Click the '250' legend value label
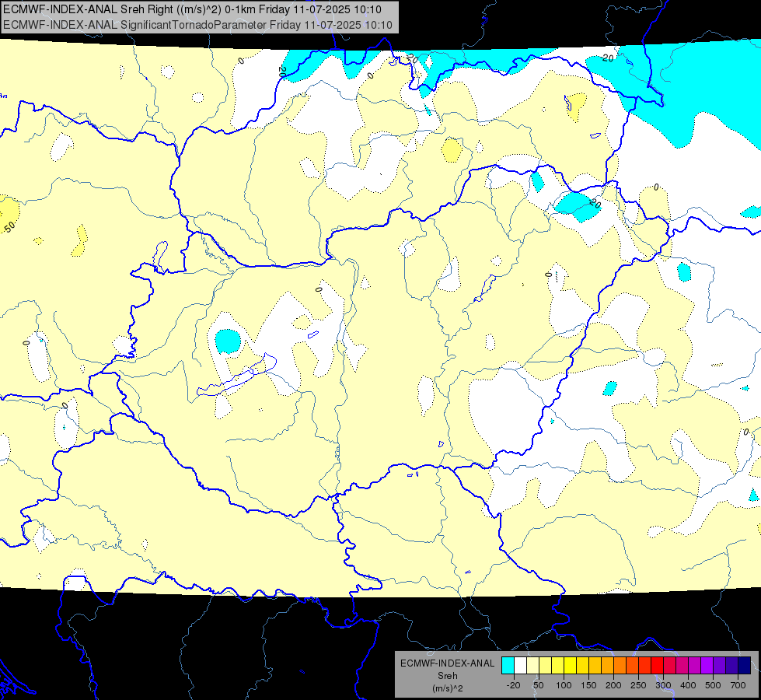The height and width of the screenshot is (700, 761). point(638,685)
